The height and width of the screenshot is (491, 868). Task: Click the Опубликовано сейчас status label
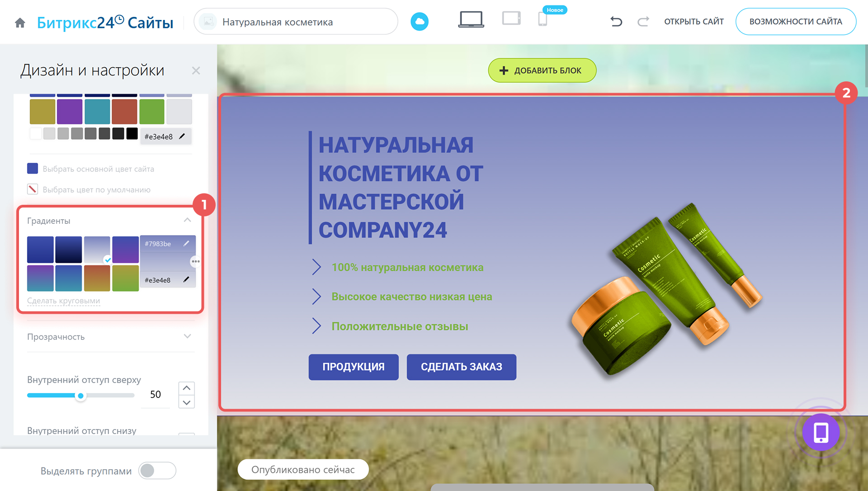click(303, 469)
